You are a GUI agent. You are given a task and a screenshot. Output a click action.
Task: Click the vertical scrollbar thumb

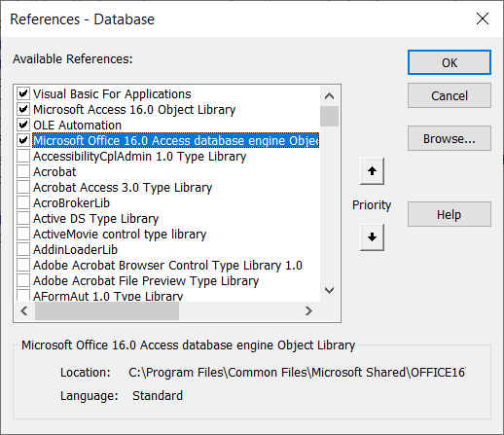pyautogui.click(x=329, y=116)
